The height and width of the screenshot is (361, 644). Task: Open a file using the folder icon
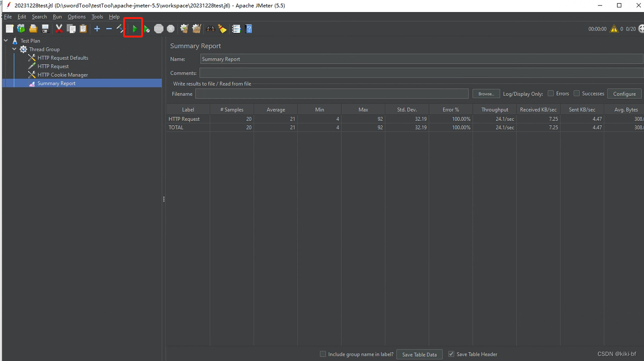(33, 29)
